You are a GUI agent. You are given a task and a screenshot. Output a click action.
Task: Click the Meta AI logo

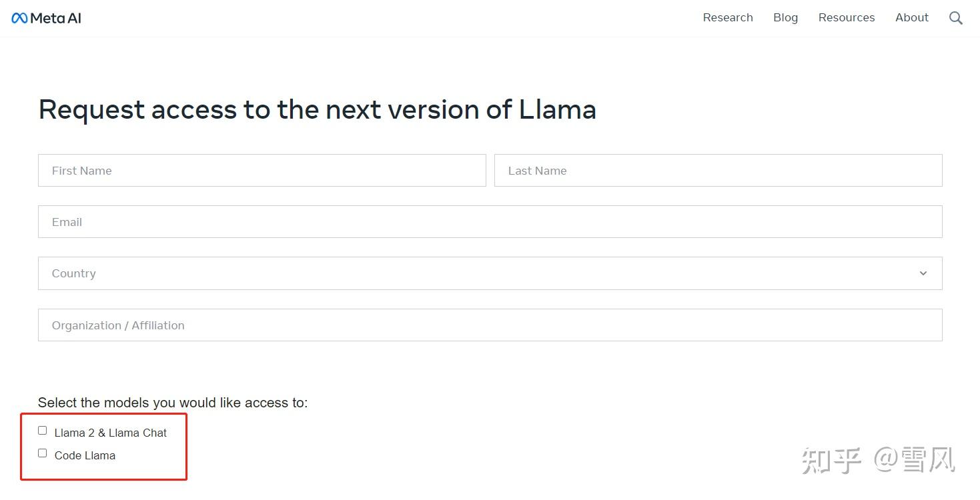point(45,17)
